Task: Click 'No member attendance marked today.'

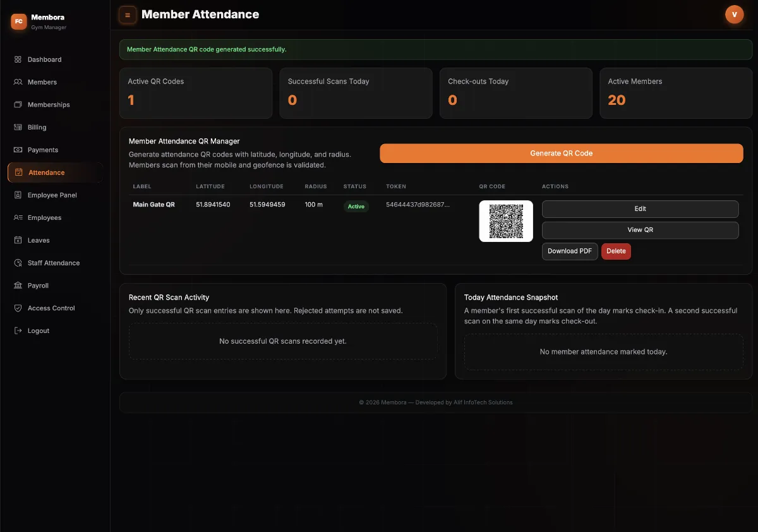Action: coord(603,351)
